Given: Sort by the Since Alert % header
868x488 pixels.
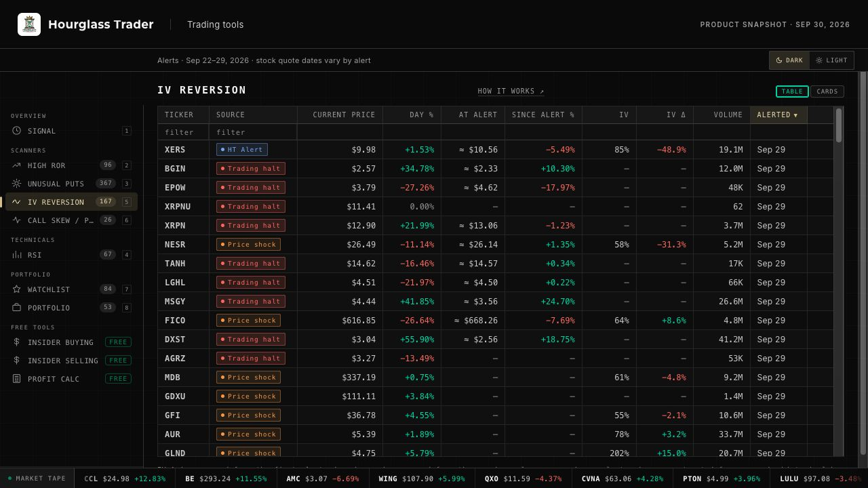Looking at the screenshot, I should coord(543,115).
